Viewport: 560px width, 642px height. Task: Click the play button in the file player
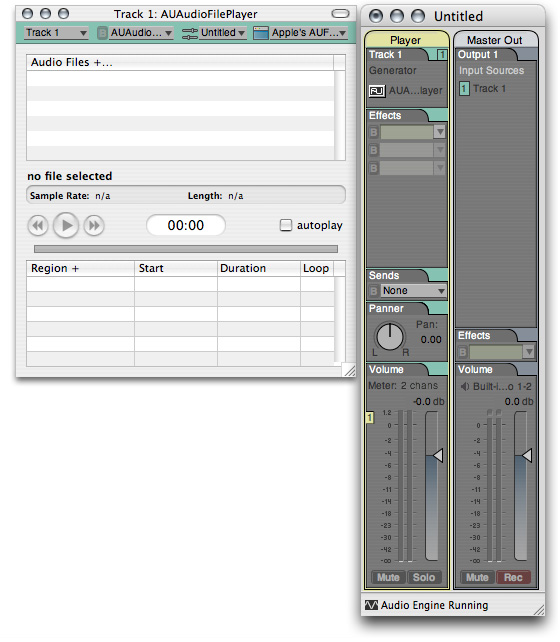pos(66,225)
